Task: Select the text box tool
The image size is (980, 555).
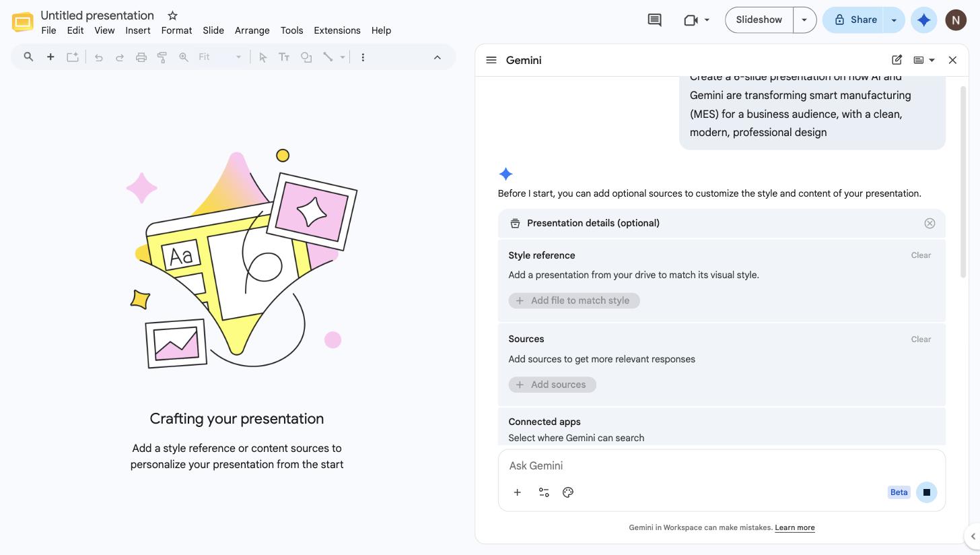Action: pos(284,57)
